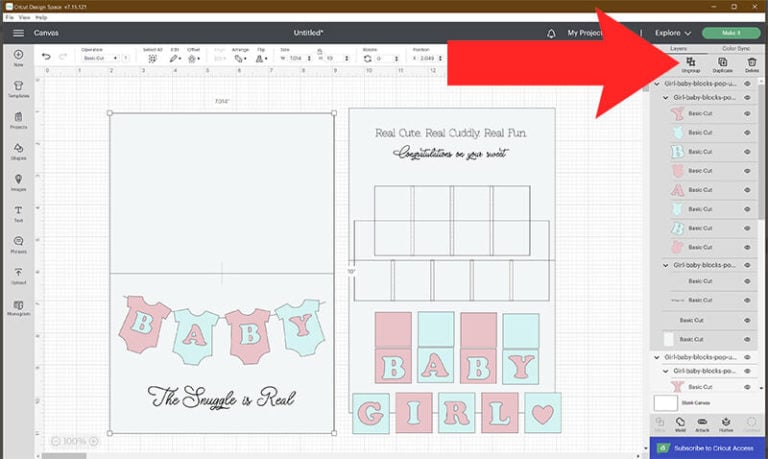Image resolution: width=768 pixels, height=459 pixels.
Task: Open the Help menu
Action: pos(41,17)
